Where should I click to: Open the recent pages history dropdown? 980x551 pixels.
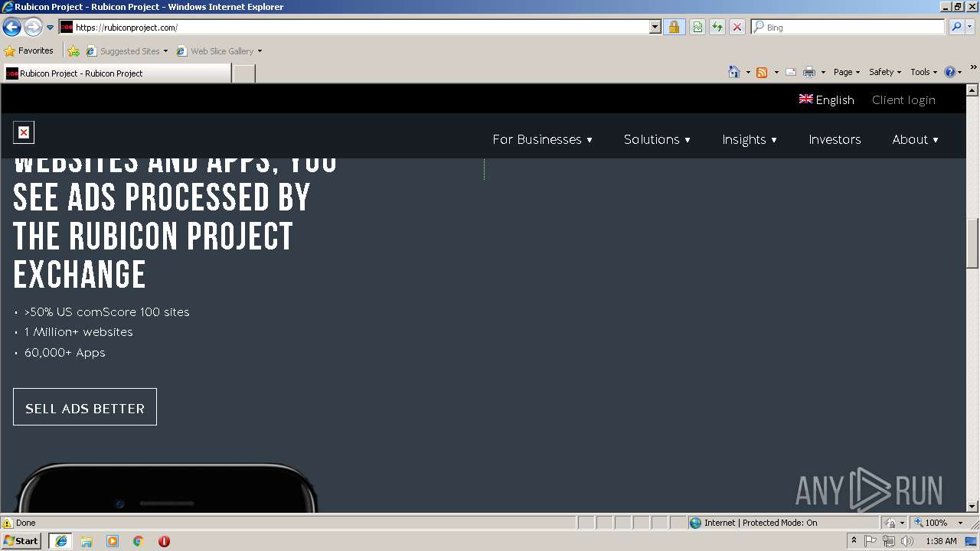(51, 28)
